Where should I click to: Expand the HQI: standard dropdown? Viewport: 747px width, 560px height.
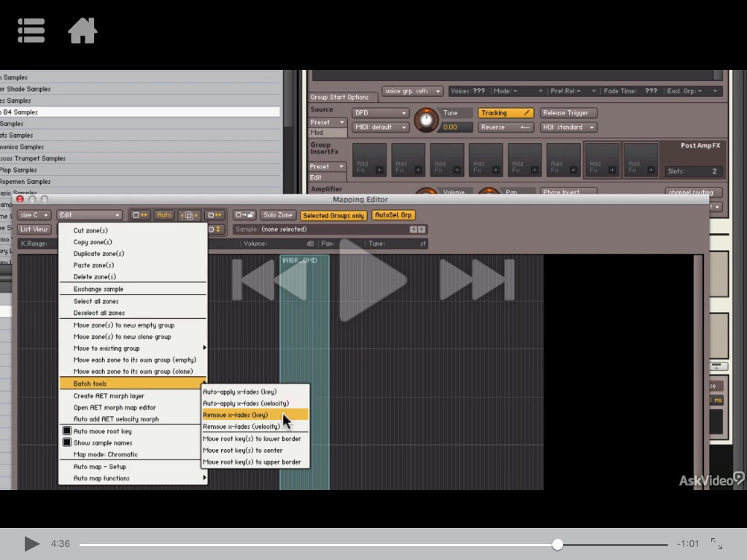568,127
